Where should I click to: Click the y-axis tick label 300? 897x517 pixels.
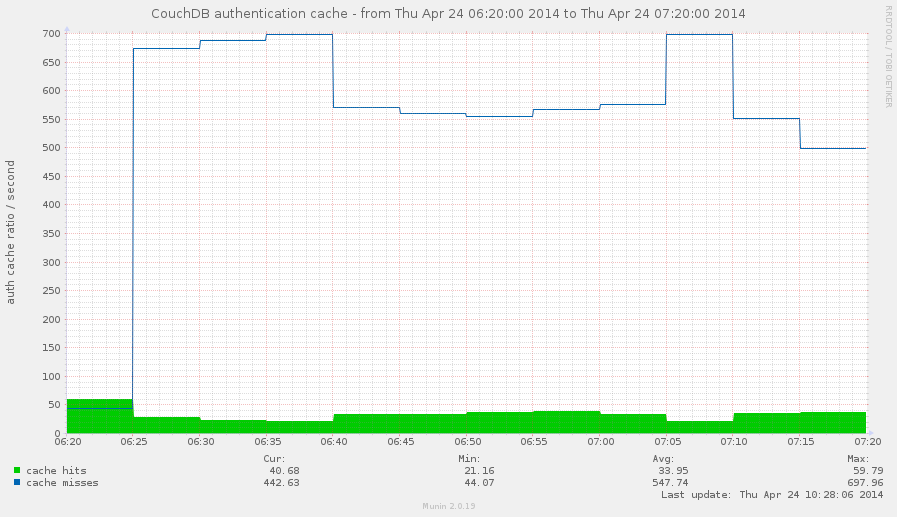tap(51, 263)
